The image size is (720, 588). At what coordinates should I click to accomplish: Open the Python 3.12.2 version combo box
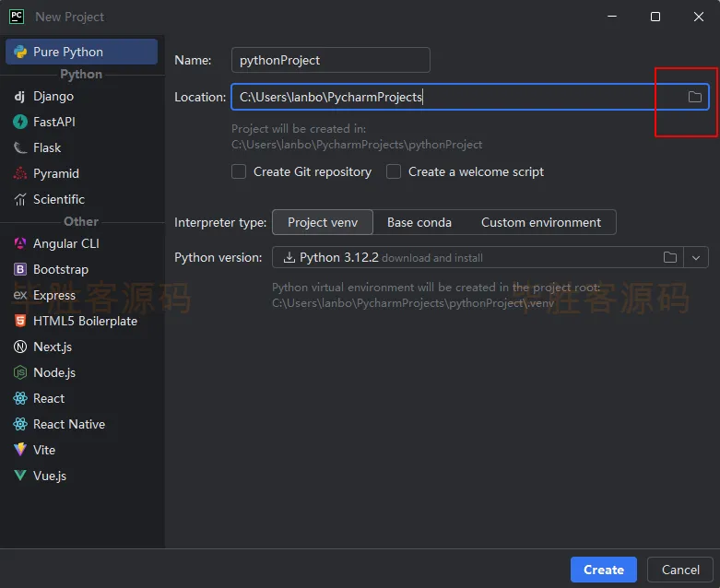(490, 257)
